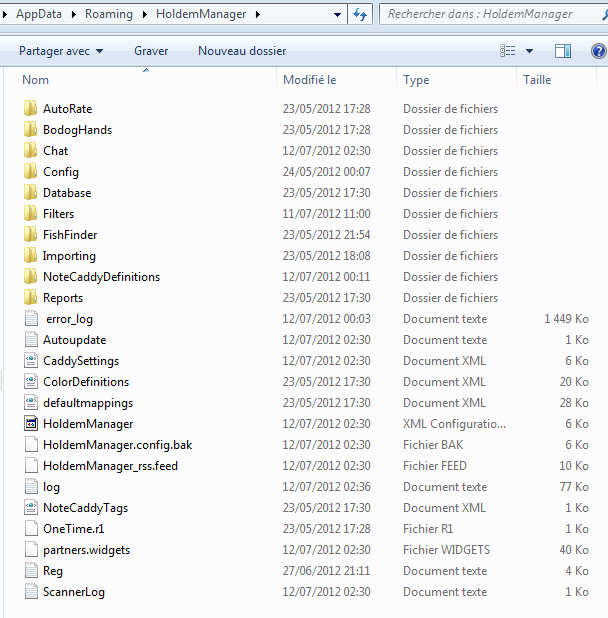Click the 11/07/2012 11:00 date cell
Image resolution: width=608 pixels, height=618 pixels.
pyautogui.click(x=326, y=213)
